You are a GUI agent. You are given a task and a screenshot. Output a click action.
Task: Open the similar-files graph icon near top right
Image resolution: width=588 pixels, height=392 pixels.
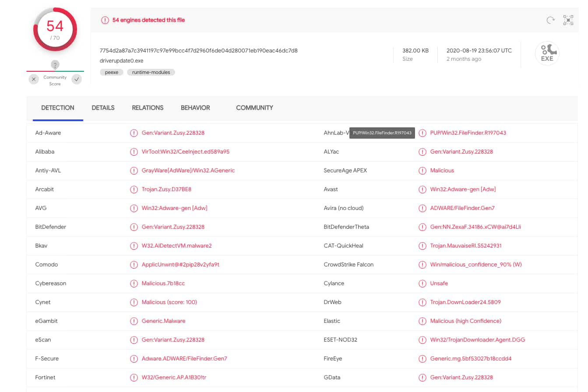[568, 20]
